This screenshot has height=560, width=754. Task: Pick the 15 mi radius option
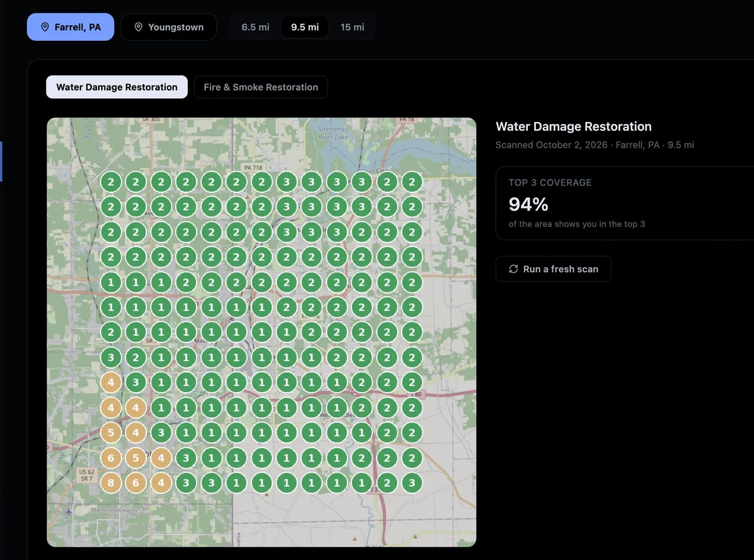pos(352,27)
